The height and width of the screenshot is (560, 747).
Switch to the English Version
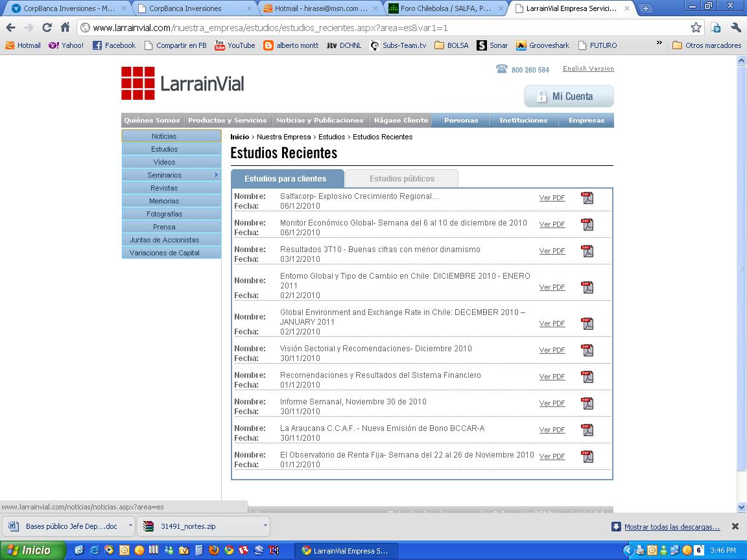click(588, 69)
